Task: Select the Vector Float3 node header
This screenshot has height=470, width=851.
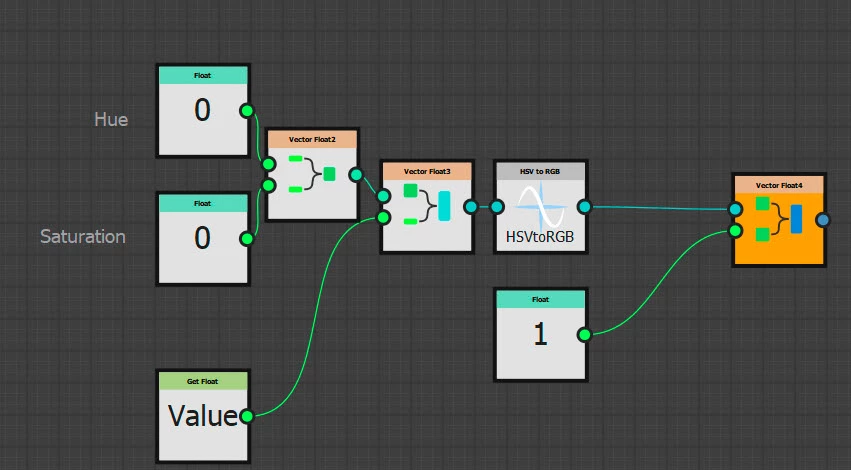Action: point(427,172)
